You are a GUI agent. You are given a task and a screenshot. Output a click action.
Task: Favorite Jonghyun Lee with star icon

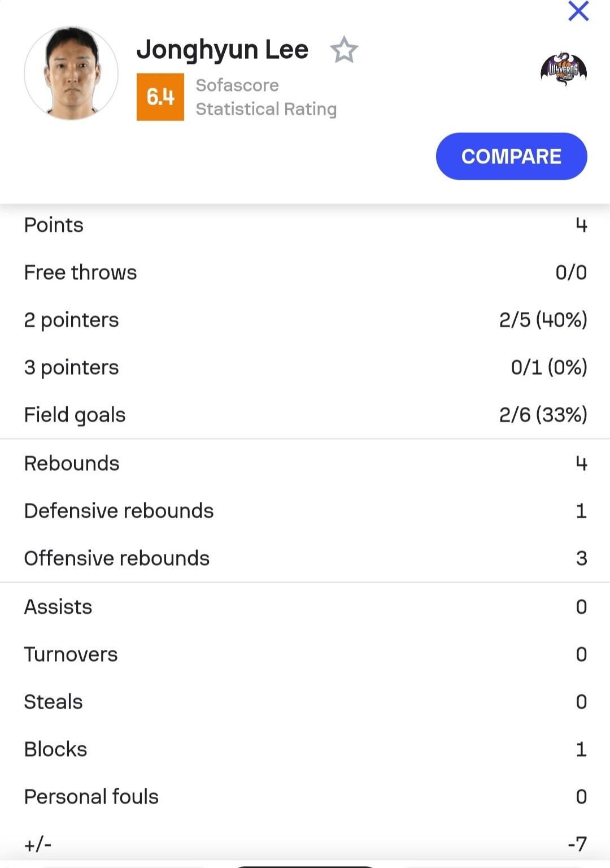[344, 50]
